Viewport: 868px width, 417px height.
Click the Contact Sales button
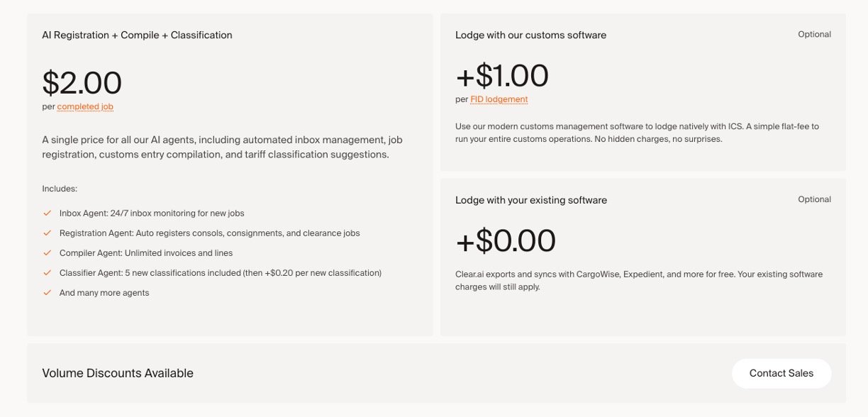point(781,373)
